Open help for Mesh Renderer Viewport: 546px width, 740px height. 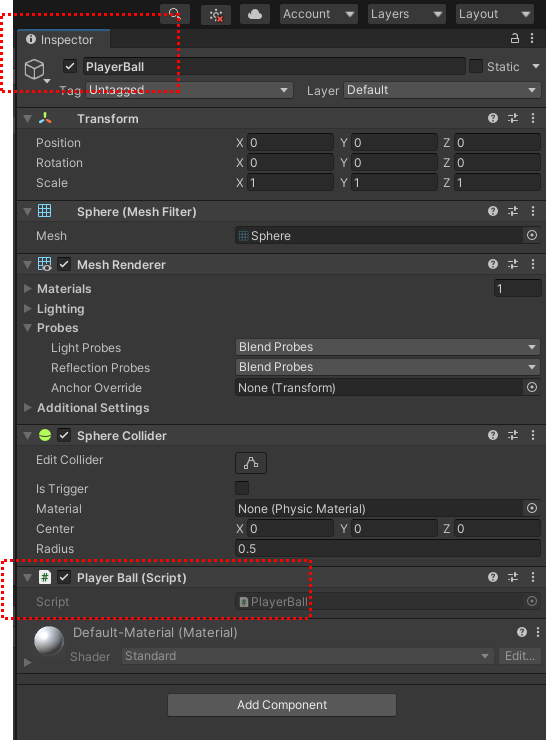pyautogui.click(x=493, y=264)
